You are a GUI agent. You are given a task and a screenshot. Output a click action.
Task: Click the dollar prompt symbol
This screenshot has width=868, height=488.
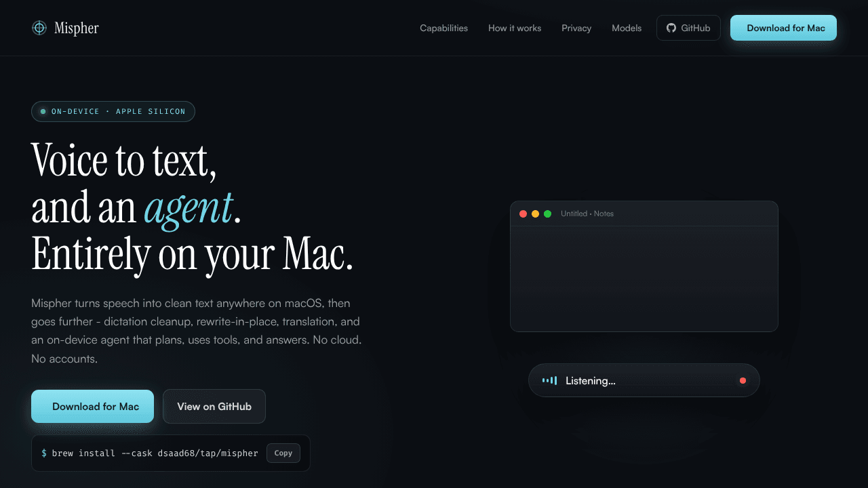point(44,453)
